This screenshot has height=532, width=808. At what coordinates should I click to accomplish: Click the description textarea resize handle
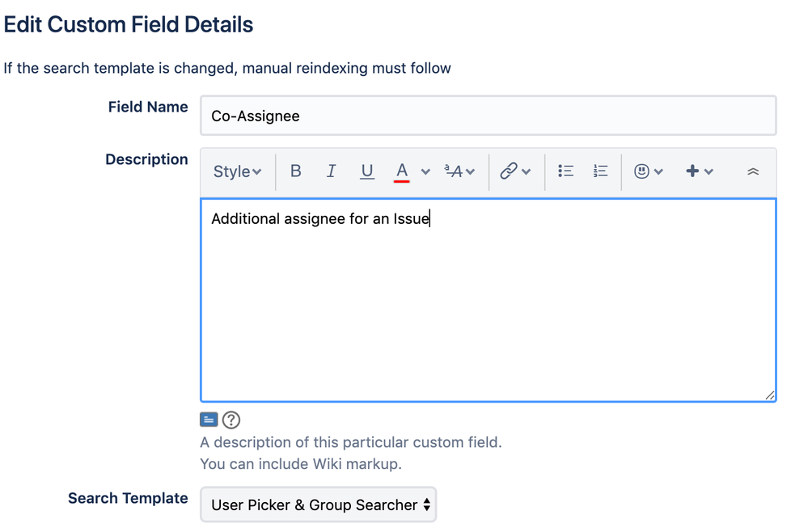[x=769, y=395]
